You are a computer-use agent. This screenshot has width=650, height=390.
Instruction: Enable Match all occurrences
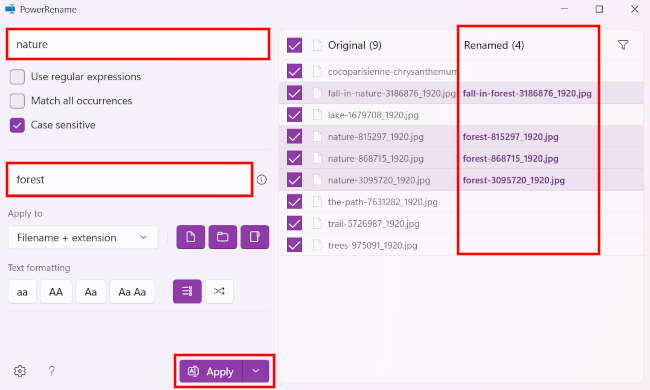click(17, 101)
